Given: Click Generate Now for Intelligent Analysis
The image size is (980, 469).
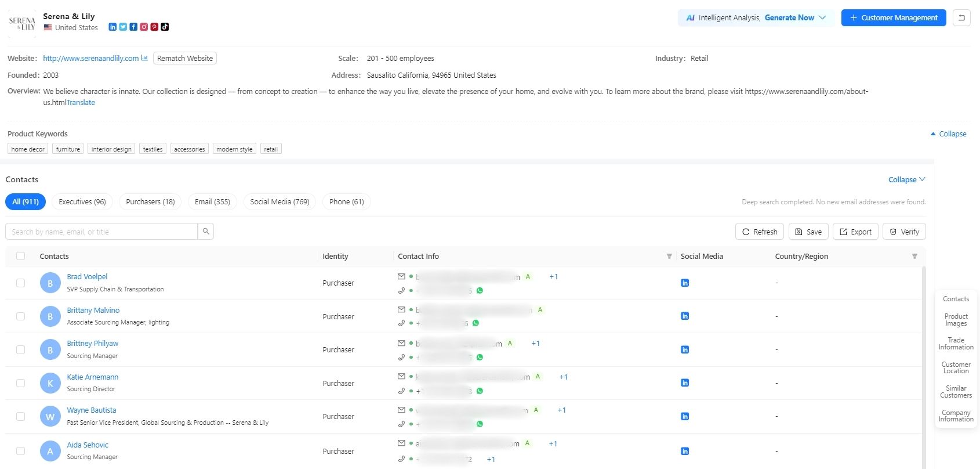Looking at the screenshot, I should [x=789, y=18].
